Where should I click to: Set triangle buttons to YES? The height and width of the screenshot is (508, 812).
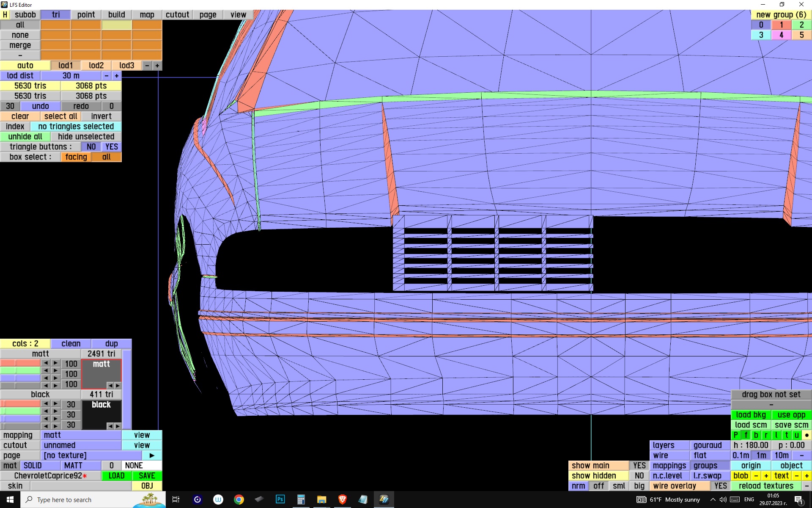[x=112, y=147]
